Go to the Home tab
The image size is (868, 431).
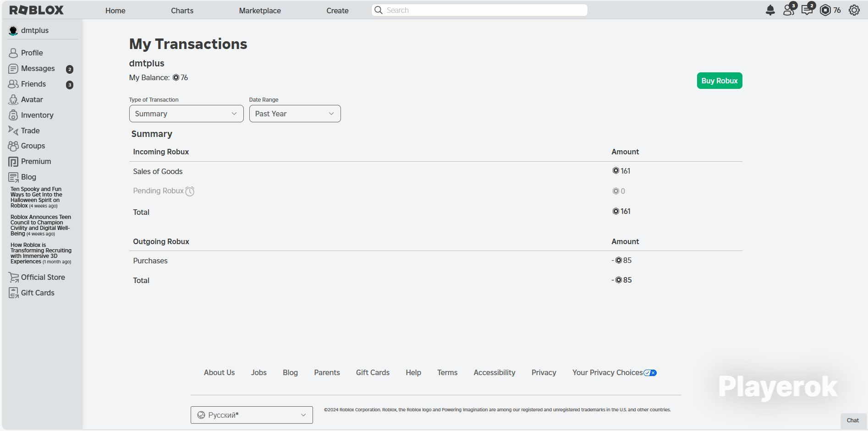115,11
